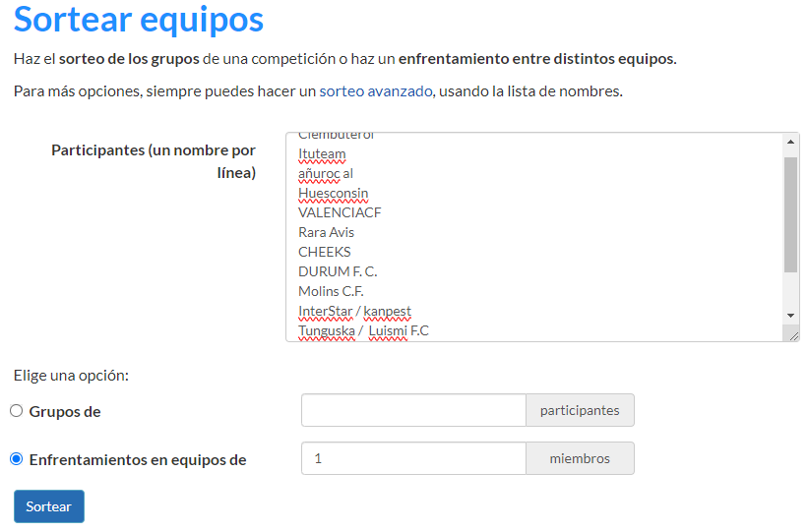The image size is (808, 532).
Task: Place cursor on DURUM F. C. line
Action: [x=338, y=271]
